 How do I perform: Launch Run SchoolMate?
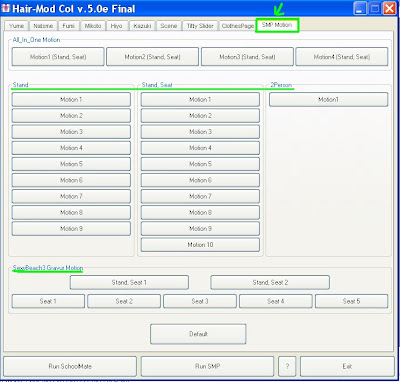point(70,366)
